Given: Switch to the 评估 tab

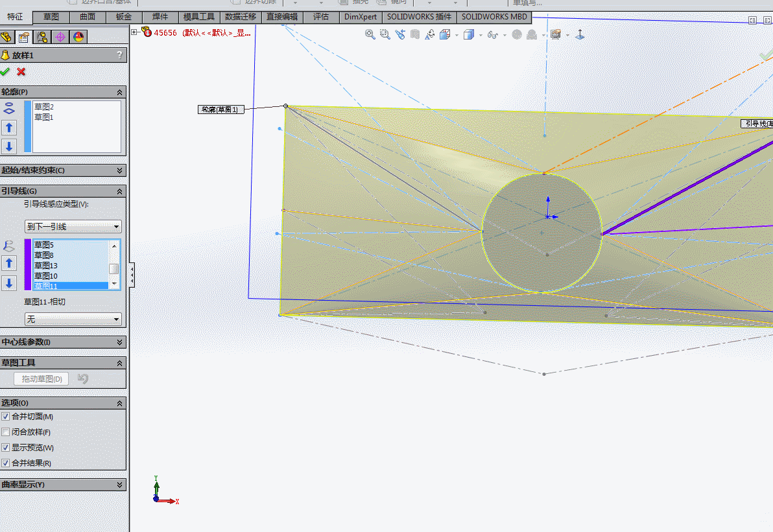Looking at the screenshot, I should 321,17.
